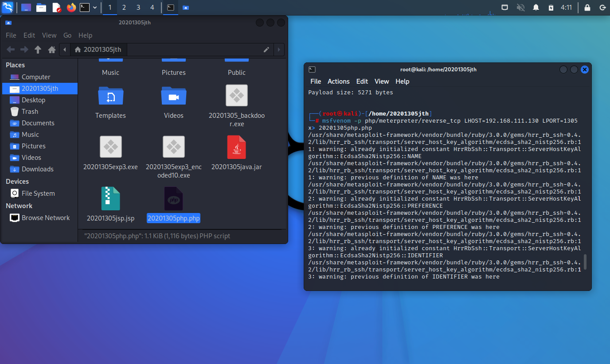Click the show desktop panel icon

point(26,8)
